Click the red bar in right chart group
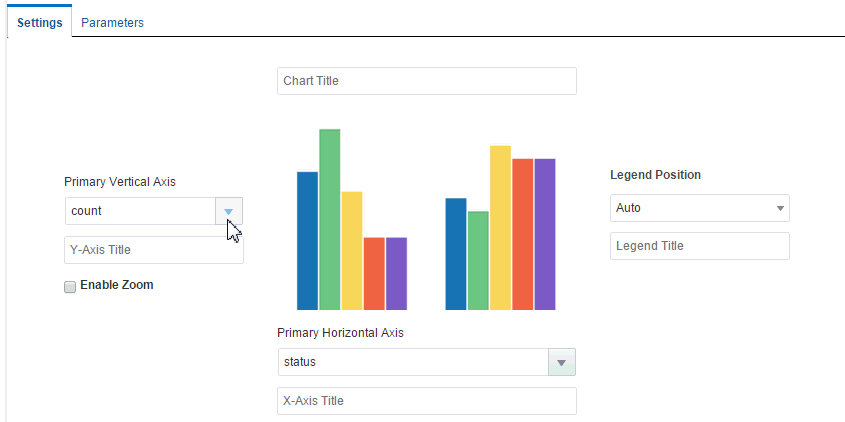This screenshot has height=422, width=845. pyautogui.click(x=522, y=234)
